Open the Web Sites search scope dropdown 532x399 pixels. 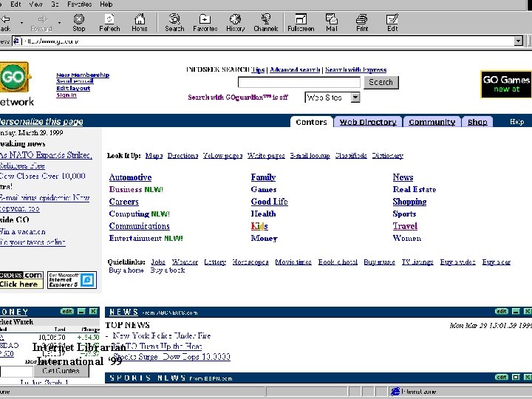(x=355, y=98)
